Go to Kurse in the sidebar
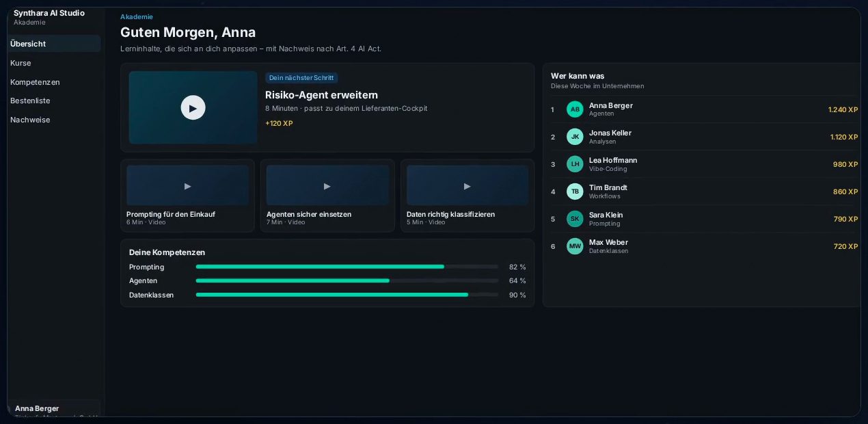 pos(54,63)
